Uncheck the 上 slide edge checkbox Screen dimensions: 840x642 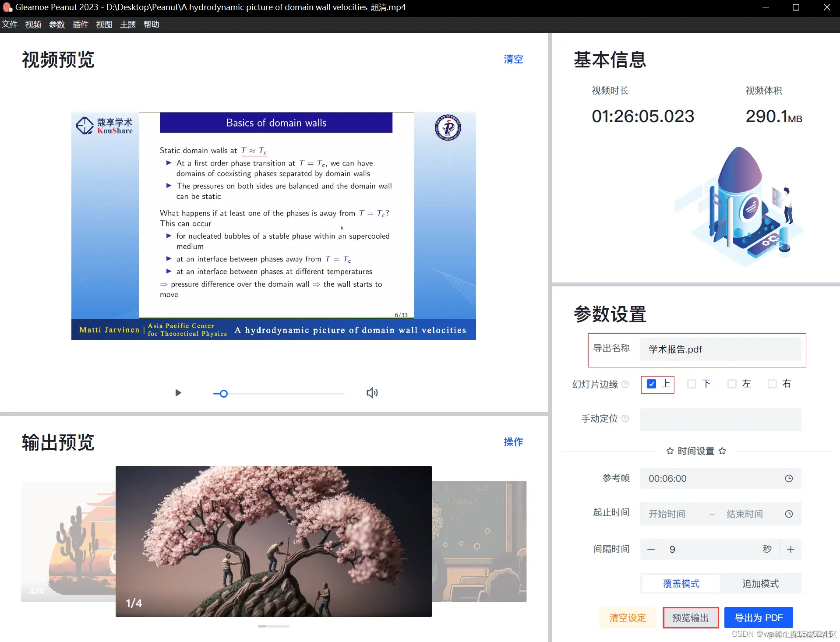tap(652, 384)
